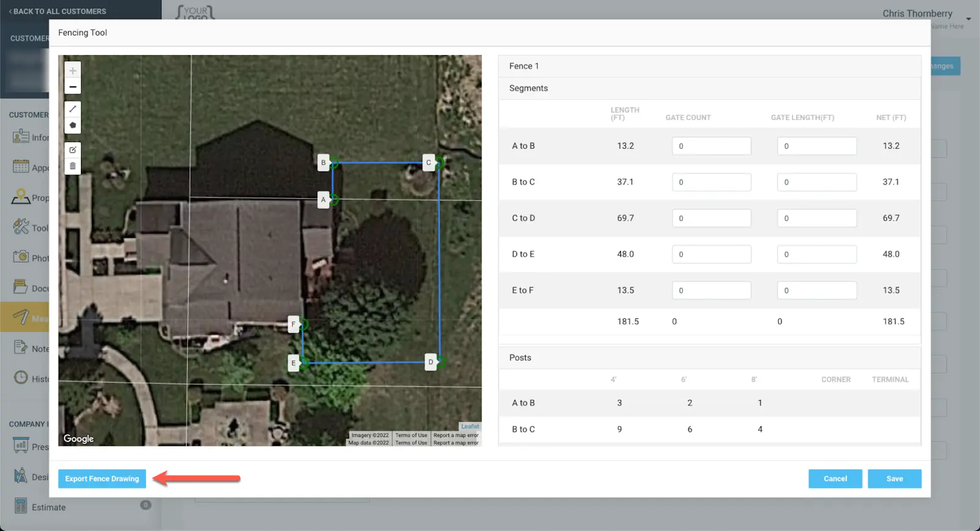The image size is (980, 531).
Task: Click gate length field for B to C
Action: (x=816, y=183)
